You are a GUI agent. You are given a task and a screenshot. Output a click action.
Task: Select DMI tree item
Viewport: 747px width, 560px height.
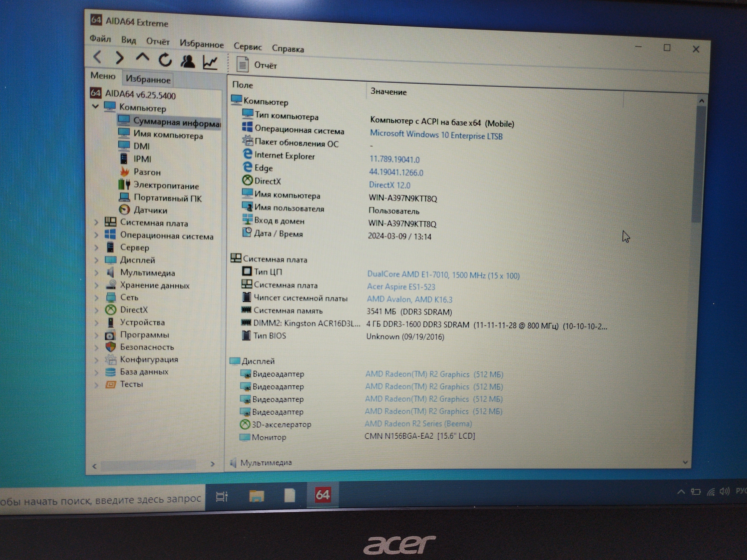click(x=141, y=146)
